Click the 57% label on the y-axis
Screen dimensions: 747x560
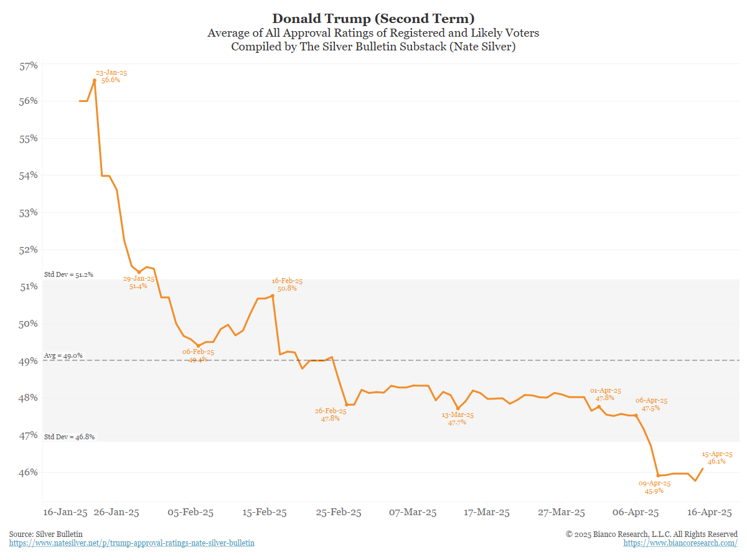pos(29,65)
